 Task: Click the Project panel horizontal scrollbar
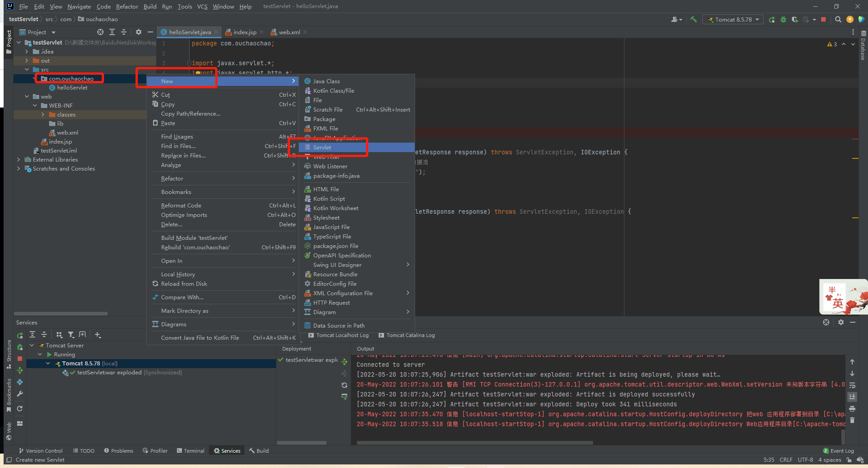click(x=61, y=314)
